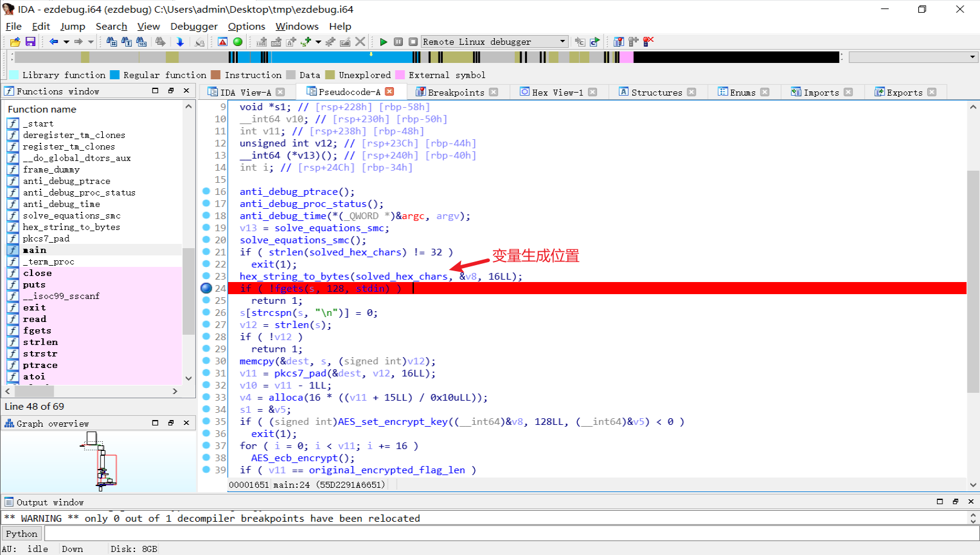
Task: Toggle breakpoint on line 16 anti_debug_ptrace
Action: 206,191
